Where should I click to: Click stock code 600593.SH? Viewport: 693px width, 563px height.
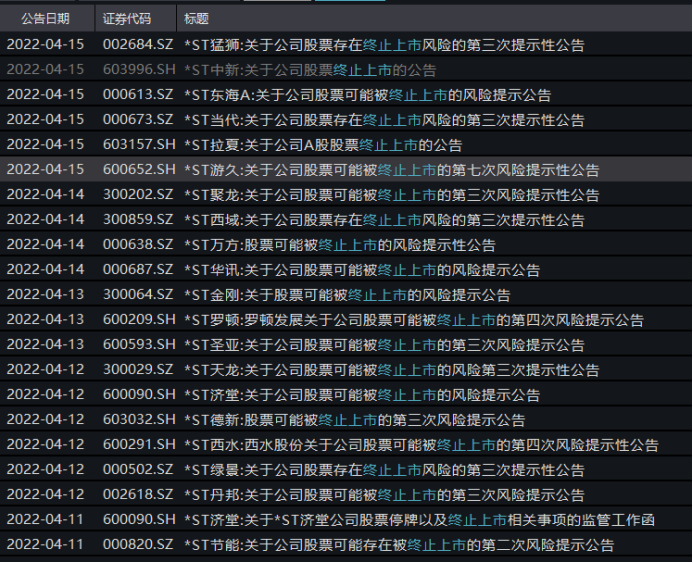point(138,345)
